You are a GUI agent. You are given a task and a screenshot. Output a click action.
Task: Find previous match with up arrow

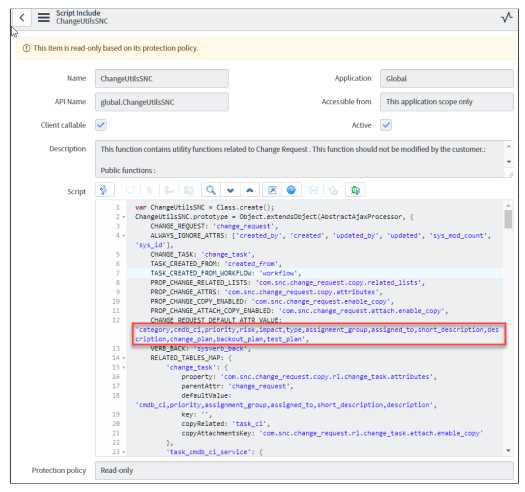[x=250, y=191]
